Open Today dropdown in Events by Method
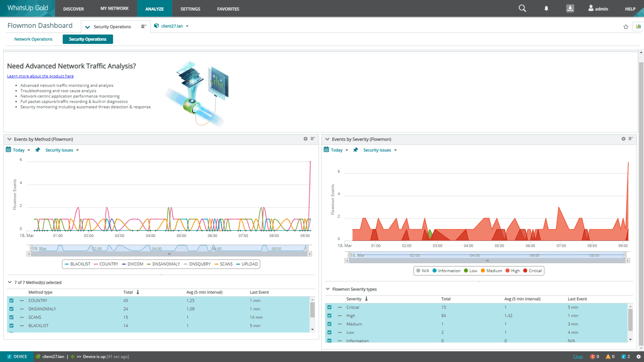The height and width of the screenshot is (362, 644). tap(21, 150)
